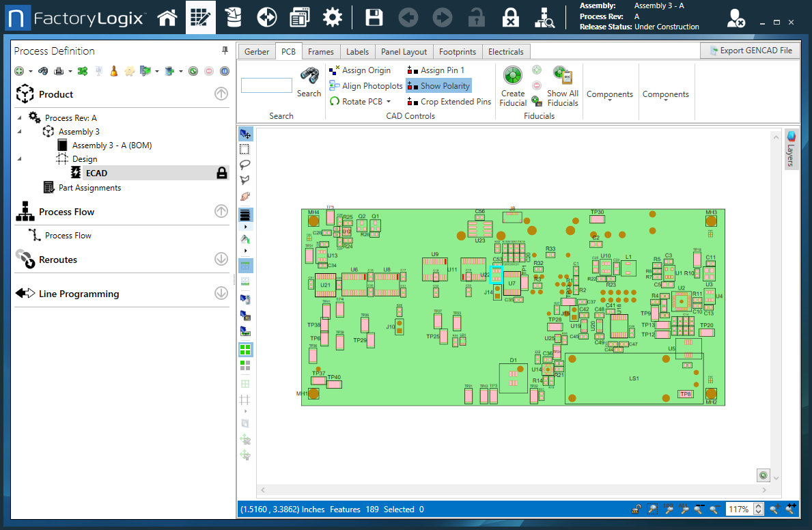812x530 pixels.
Task: Click the Zoom ALL icon in status bar
Action: [x=684, y=509]
